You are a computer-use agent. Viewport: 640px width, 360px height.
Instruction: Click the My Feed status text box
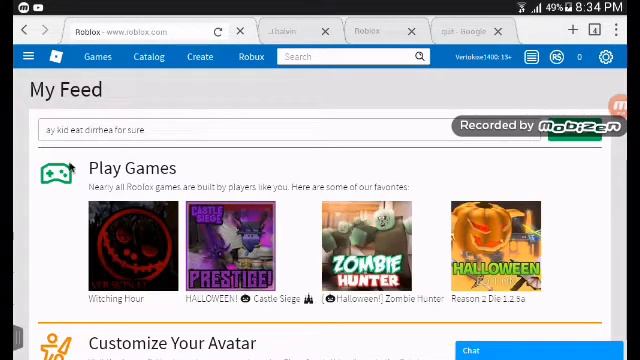coord(289,130)
